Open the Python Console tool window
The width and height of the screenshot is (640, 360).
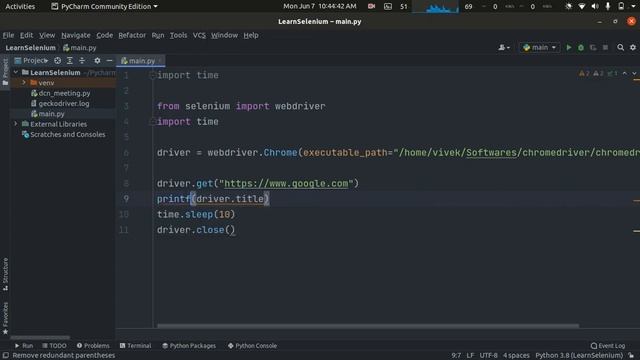click(252, 345)
